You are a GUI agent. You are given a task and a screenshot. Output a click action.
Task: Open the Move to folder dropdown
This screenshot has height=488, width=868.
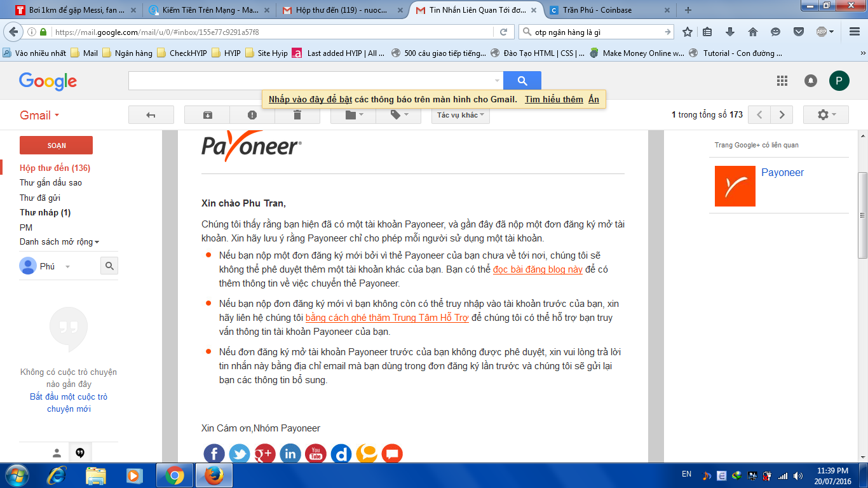pos(353,115)
